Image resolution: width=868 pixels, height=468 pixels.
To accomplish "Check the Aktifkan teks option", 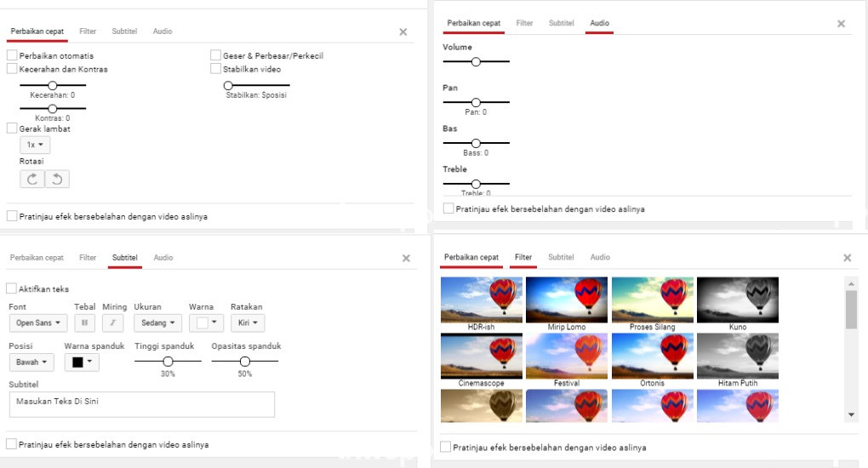I will click(x=12, y=289).
